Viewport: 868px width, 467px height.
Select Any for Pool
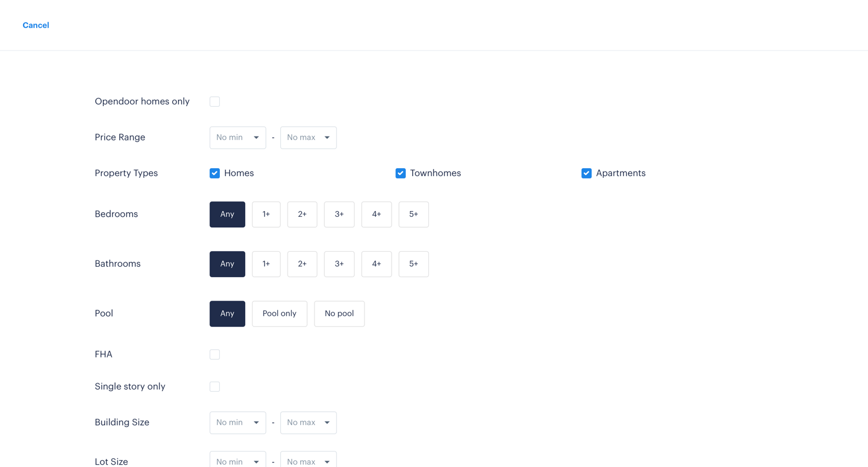(227, 314)
